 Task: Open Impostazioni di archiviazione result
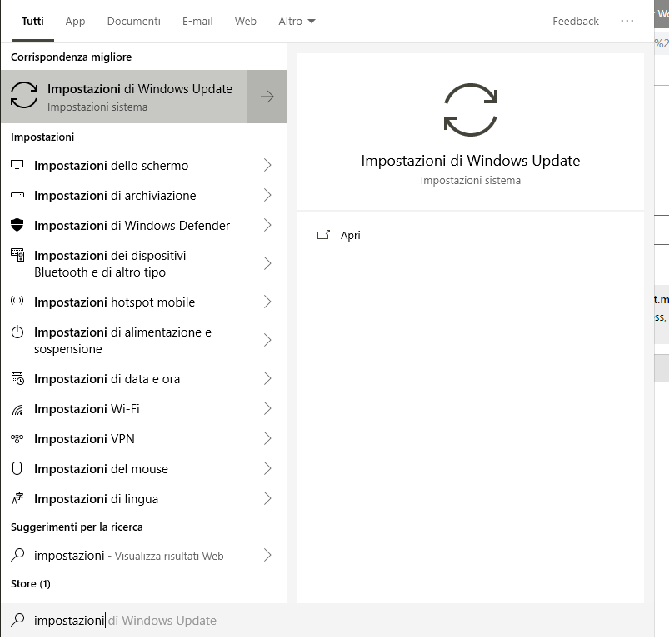(144, 195)
